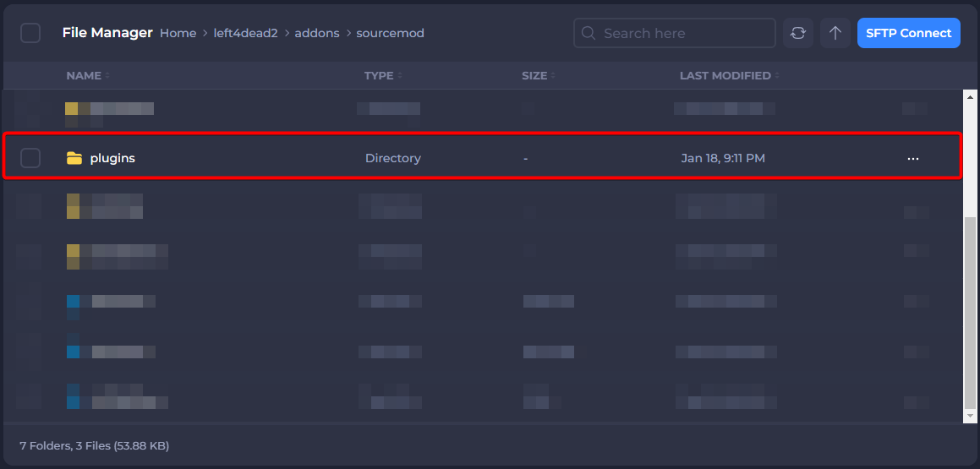Go to left4dead2 breadcrumb folder
The image size is (980, 469).
coord(245,33)
